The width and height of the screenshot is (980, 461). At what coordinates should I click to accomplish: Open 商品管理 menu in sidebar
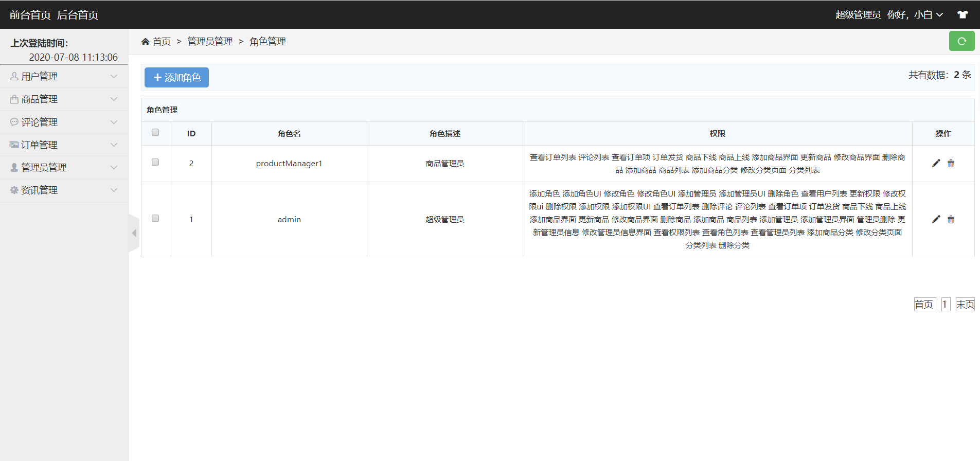click(64, 99)
